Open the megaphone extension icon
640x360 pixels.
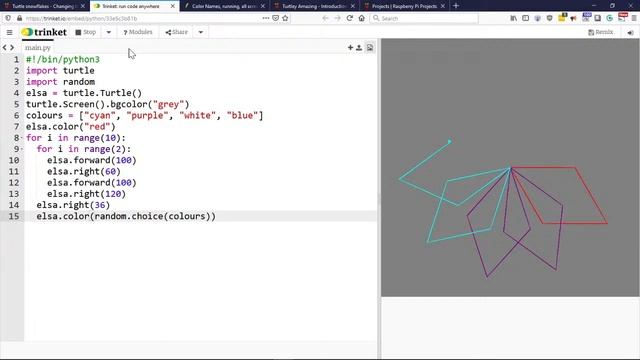(x=573, y=18)
